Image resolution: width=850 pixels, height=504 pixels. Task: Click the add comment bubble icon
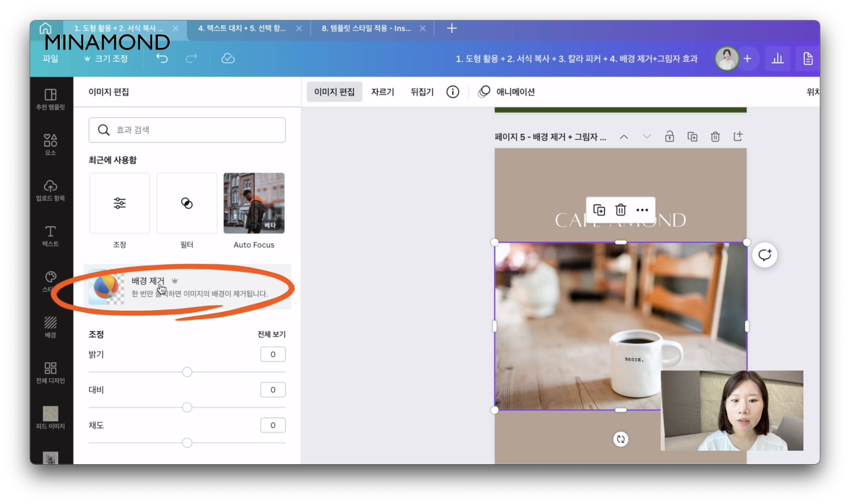point(764,255)
